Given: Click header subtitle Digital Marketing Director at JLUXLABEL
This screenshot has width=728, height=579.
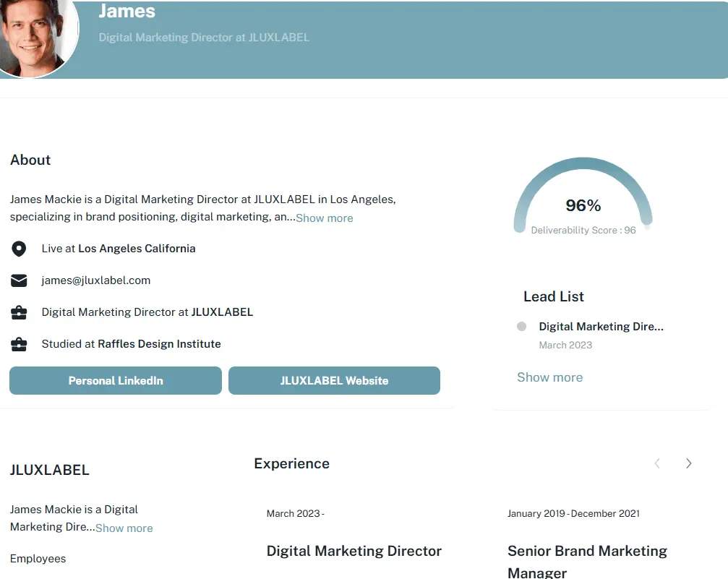Looking at the screenshot, I should [204, 38].
